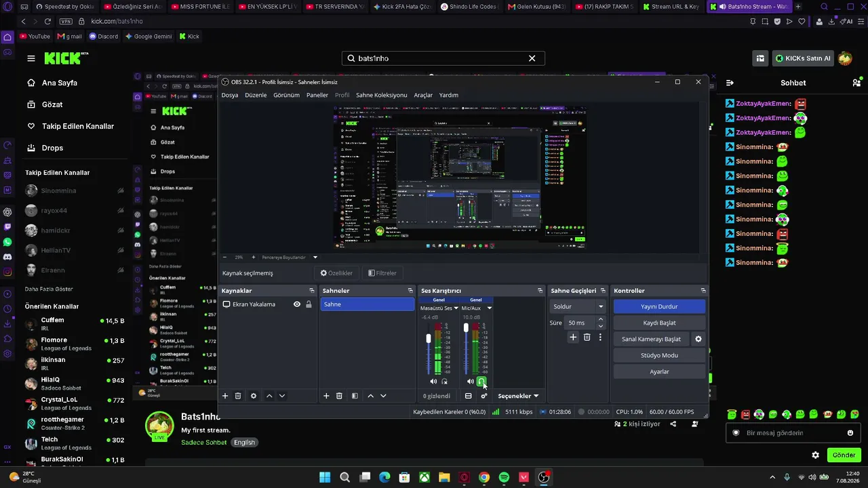This screenshot has width=868, height=488.
Task: Open the Düzenle menu in OBS
Action: coord(256,95)
